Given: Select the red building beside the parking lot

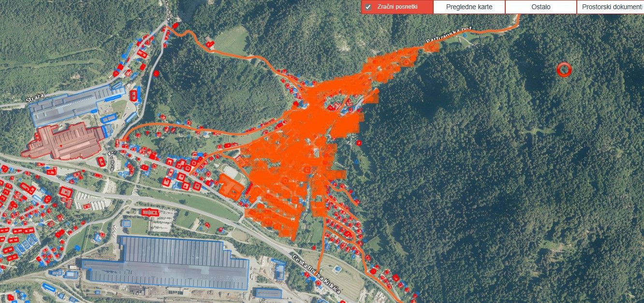Looking at the screenshot, I should pyautogui.click(x=150, y=212).
